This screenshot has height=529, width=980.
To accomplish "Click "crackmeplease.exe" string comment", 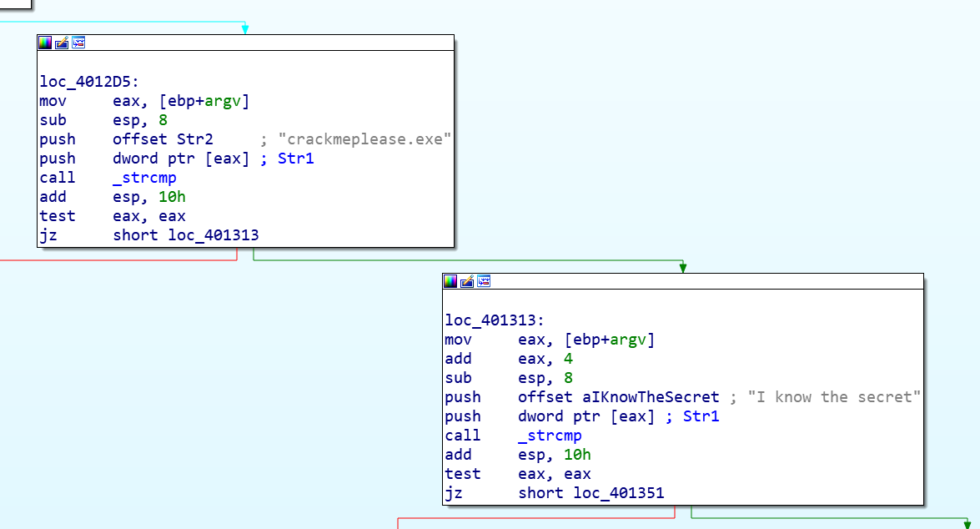I will (364, 139).
